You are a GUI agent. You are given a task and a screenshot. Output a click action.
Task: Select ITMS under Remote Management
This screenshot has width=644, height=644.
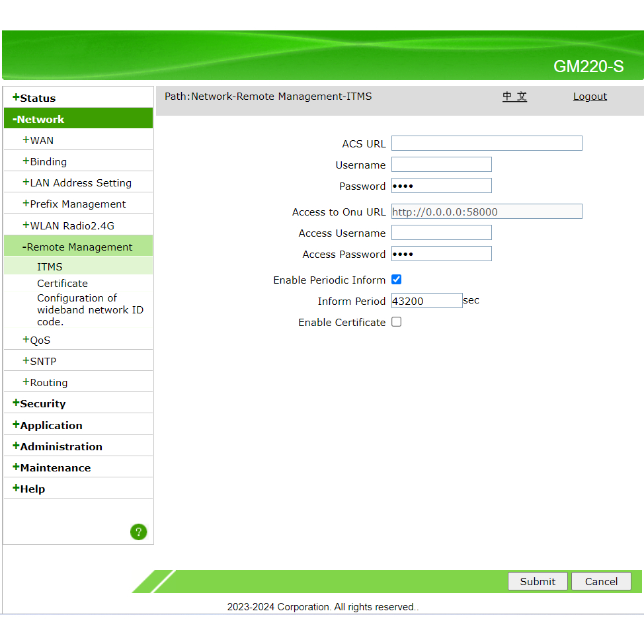point(50,266)
